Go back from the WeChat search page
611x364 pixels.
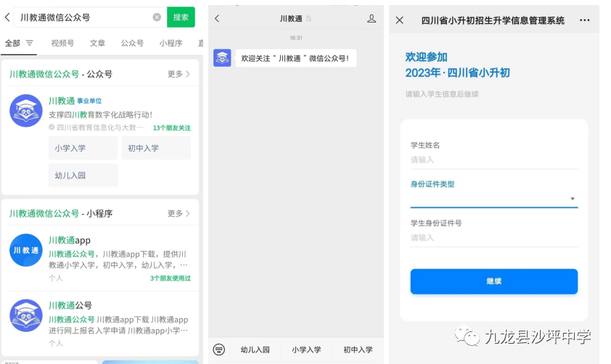click(7, 17)
